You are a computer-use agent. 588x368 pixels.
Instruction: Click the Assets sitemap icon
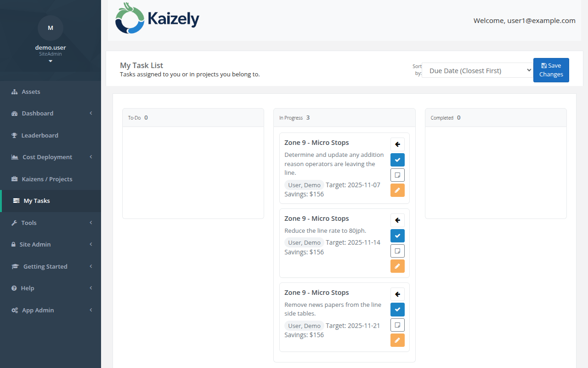pos(15,92)
